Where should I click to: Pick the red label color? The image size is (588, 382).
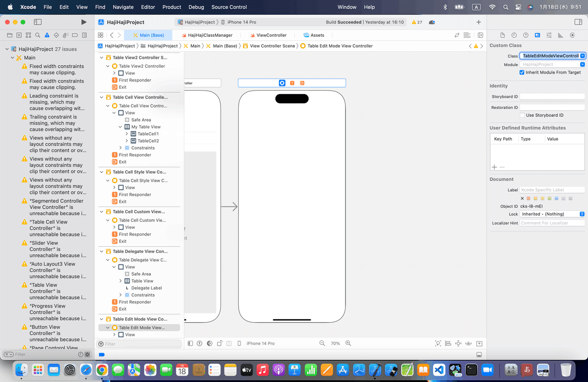[528, 199]
